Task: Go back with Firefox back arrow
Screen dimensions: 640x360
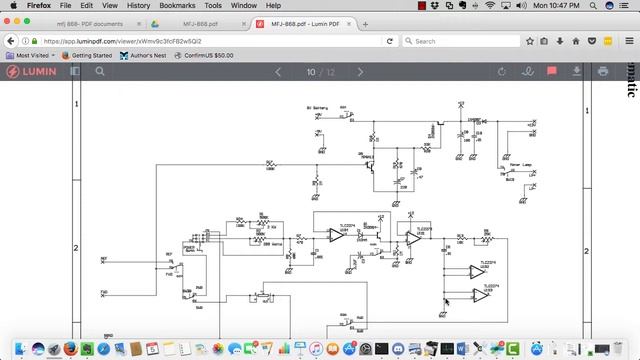Action: [11, 41]
